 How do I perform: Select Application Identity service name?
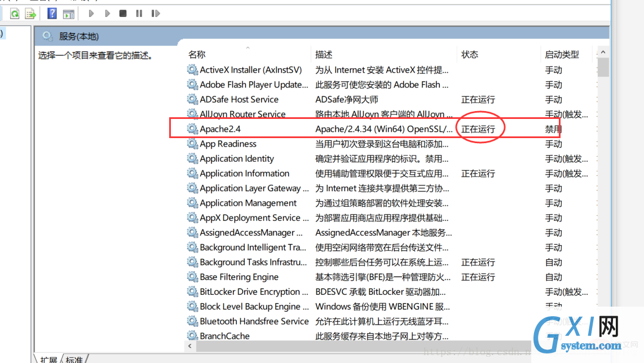tap(237, 158)
